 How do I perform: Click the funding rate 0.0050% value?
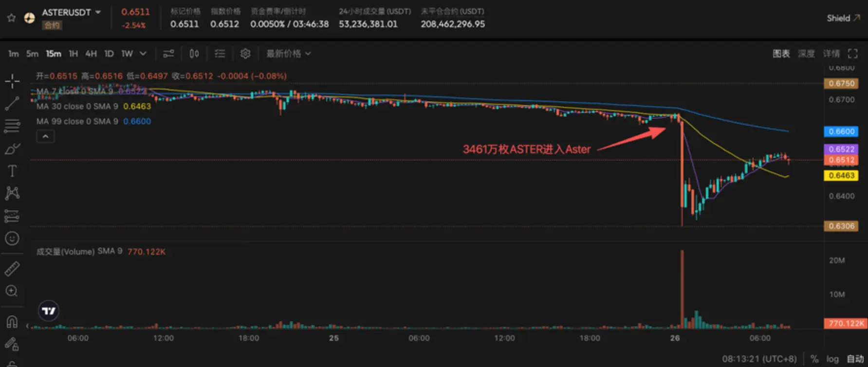[267, 24]
